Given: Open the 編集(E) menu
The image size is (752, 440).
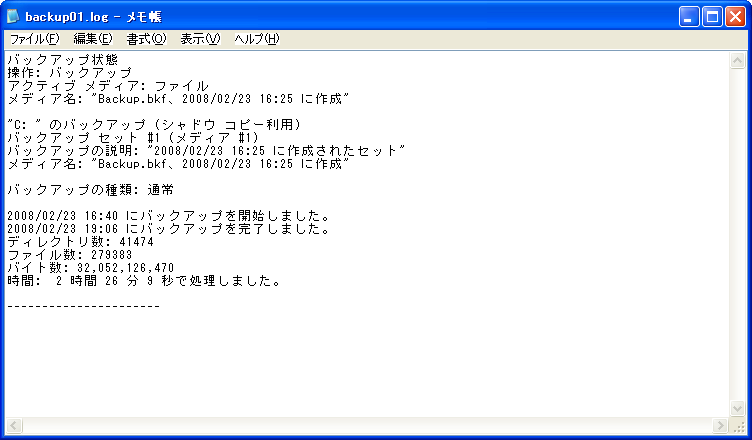Looking at the screenshot, I should click(x=93, y=39).
